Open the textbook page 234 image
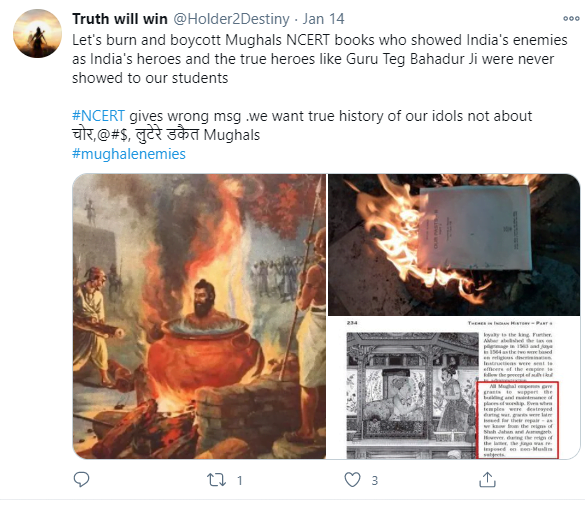The height and width of the screenshot is (510, 585). pos(454,388)
